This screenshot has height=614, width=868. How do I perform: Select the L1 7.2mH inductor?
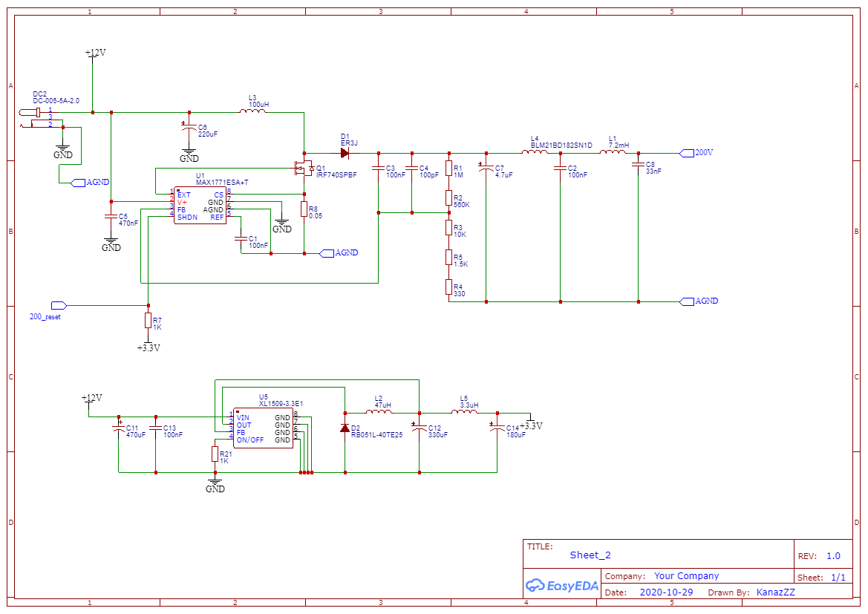613,151
